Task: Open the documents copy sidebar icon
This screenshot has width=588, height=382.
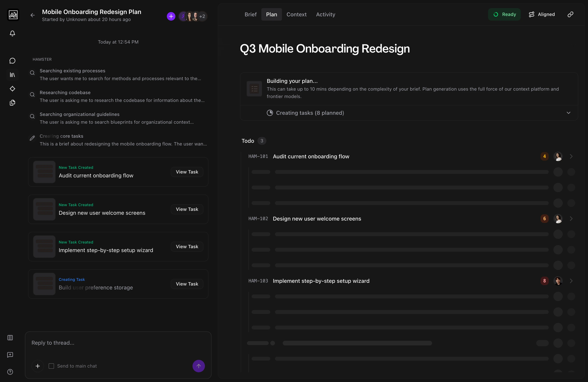Action: pos(12,103)
